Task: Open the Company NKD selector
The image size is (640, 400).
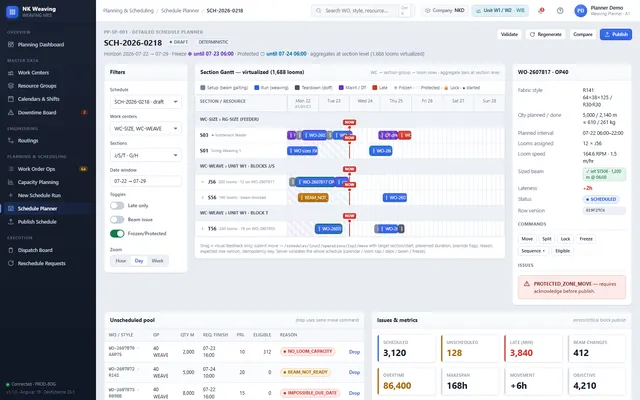Action: 444,11
